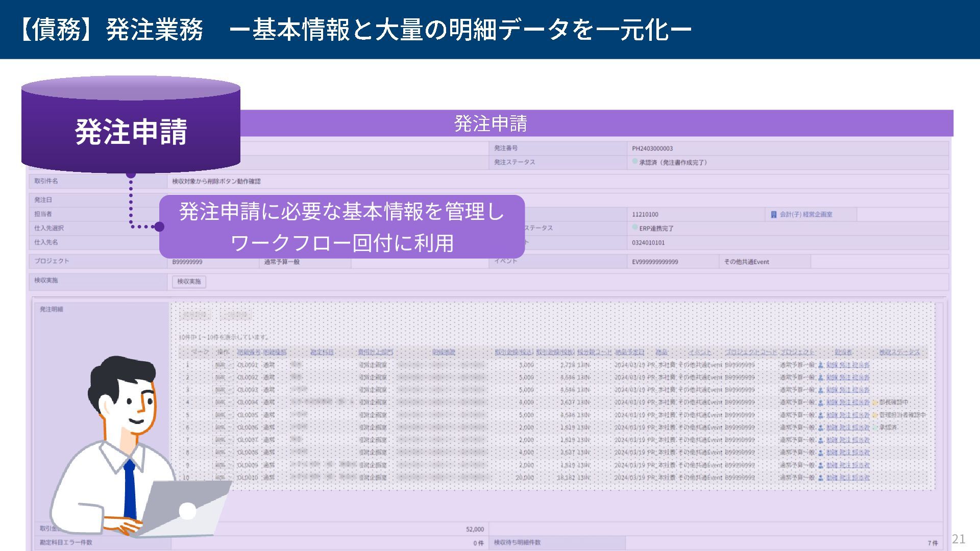Viewport: 980px width, 551px height.
Task: Sort by the 検収ステータス column header
Action: click(x=899, y=353)
